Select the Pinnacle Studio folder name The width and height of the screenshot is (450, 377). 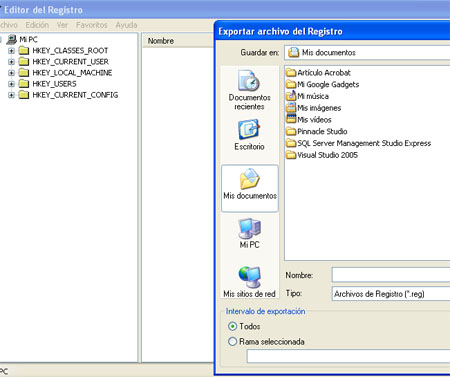point(322,131)
